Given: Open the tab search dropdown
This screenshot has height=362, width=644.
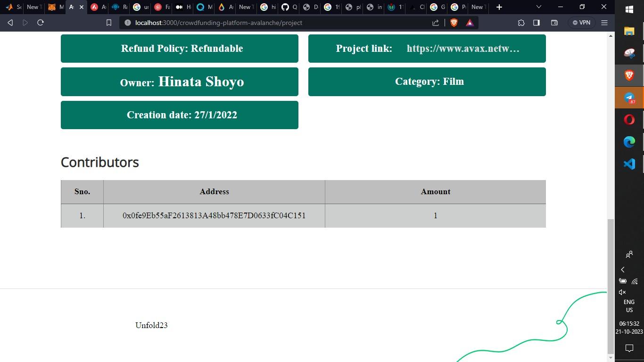Looking at the screenshot, I should click(539, 7).
